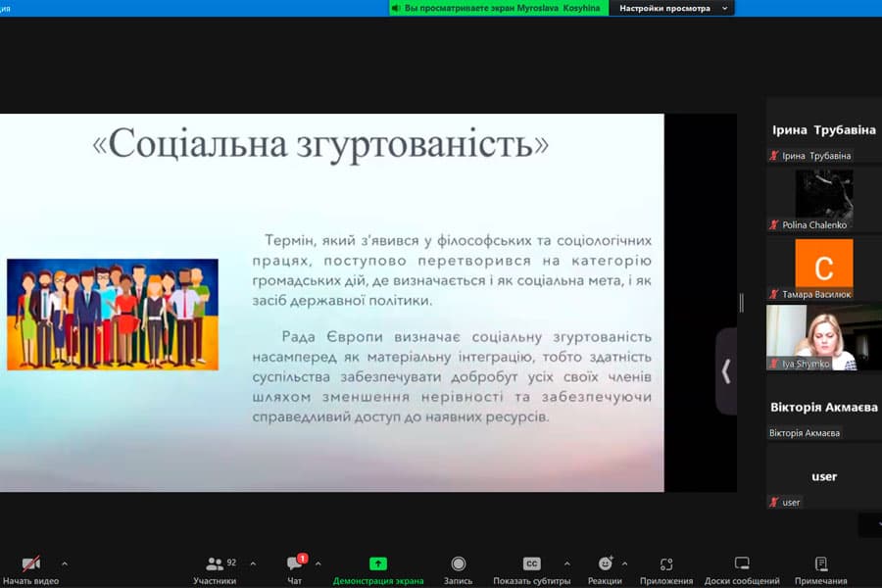Toggle mute indicator next to user participant

[771, 502]
